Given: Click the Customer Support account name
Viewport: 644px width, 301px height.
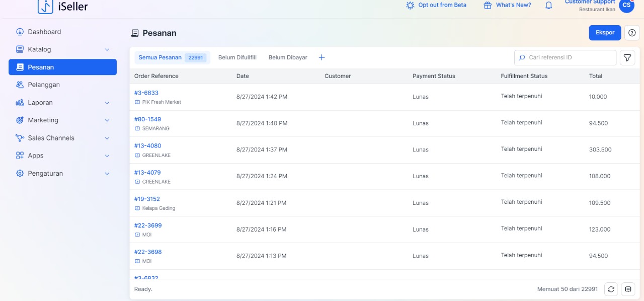Looking at the screenshot, I should (590, 2).
